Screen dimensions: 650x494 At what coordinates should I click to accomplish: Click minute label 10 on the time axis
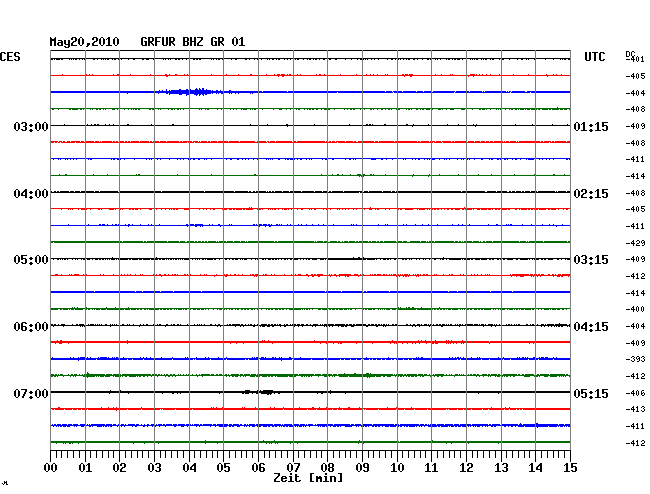pos(397,468)
